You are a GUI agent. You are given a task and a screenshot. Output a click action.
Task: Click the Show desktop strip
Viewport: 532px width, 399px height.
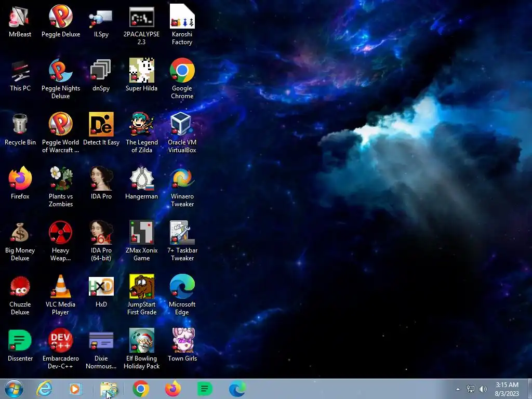(x=529, y=389)
